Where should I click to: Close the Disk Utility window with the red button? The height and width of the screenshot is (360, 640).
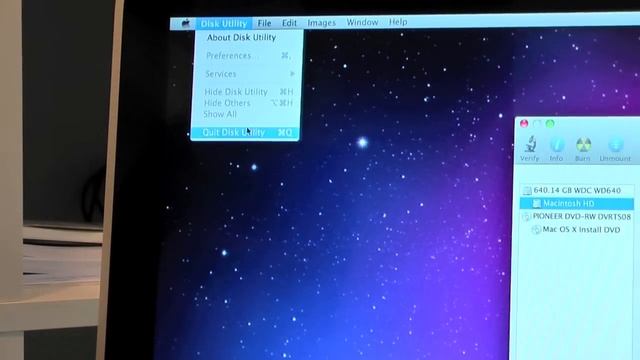click(x=524, y=123)
